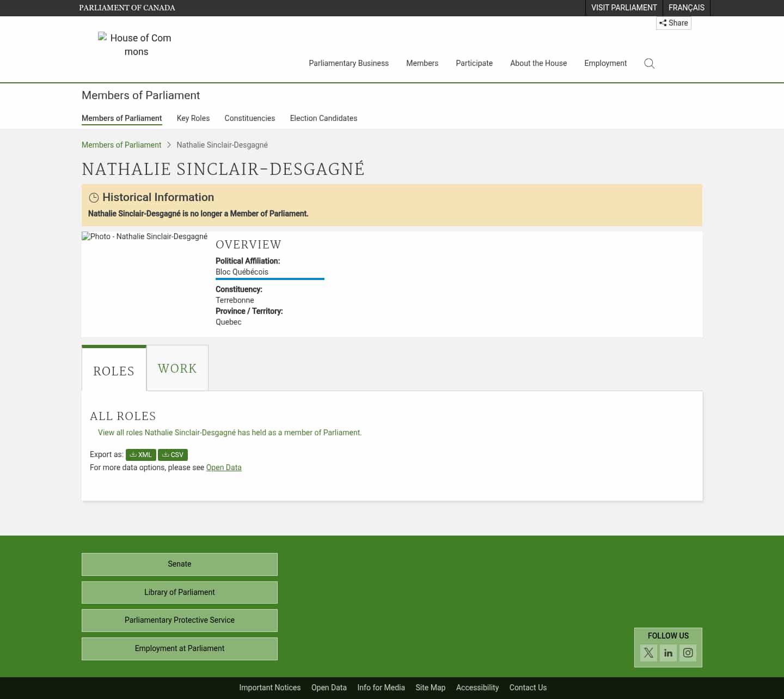The image size is (784, 699).
Task: Follow the Open Data link
Action: click(223, 467)
